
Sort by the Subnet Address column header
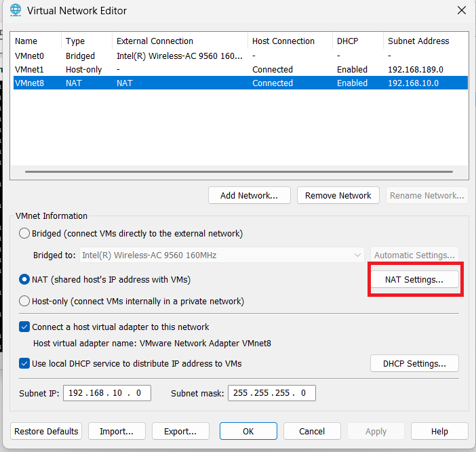point(418,41)
